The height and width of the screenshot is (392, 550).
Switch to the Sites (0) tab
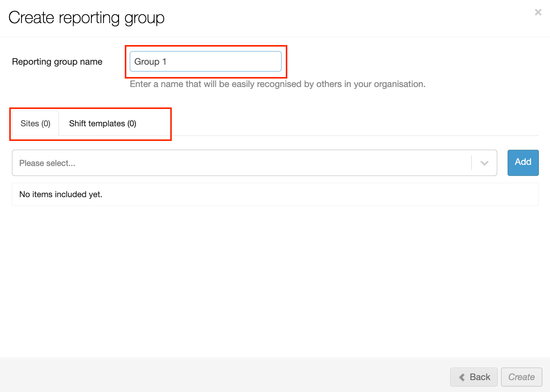point(35,124)
